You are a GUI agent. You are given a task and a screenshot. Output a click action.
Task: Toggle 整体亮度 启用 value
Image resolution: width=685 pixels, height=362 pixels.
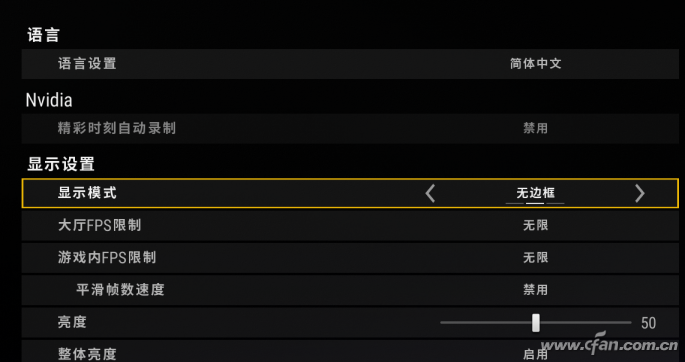point(535,354)
